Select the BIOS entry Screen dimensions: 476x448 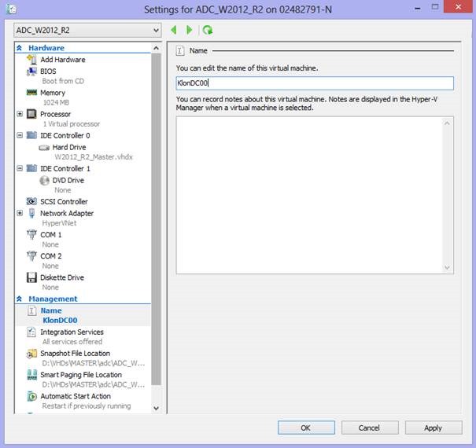pyautogui.click(x=48, y=72)
